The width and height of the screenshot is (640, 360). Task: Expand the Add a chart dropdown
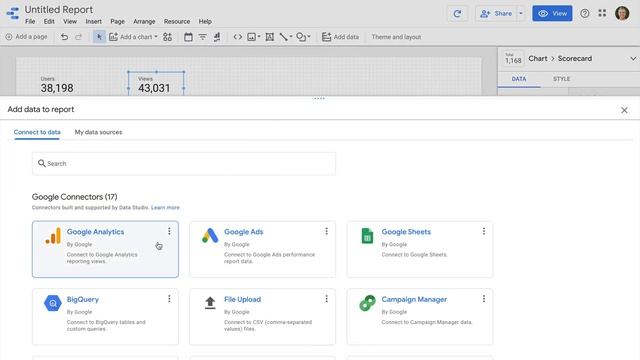pyautogui.click(x=156, y=37)
